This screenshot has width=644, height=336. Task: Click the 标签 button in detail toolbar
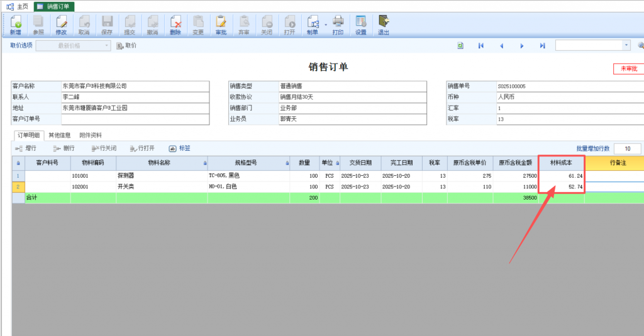click(x=179, y=149)
